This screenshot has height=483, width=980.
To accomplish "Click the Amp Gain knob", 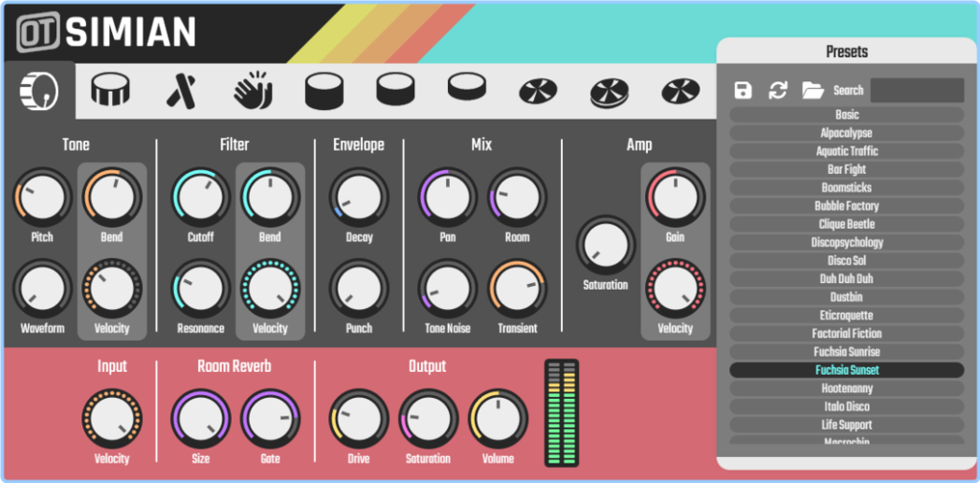I will click(x=676, y=197).
